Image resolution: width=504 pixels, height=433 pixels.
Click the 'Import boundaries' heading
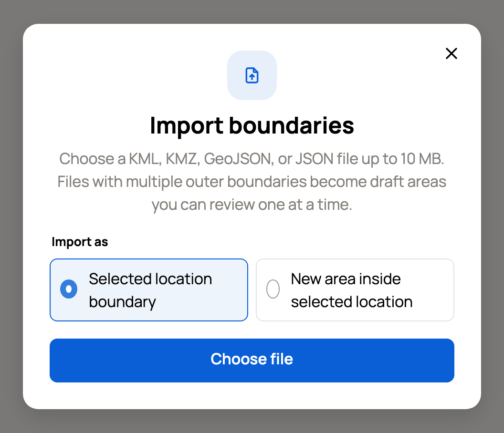point(252,125)
